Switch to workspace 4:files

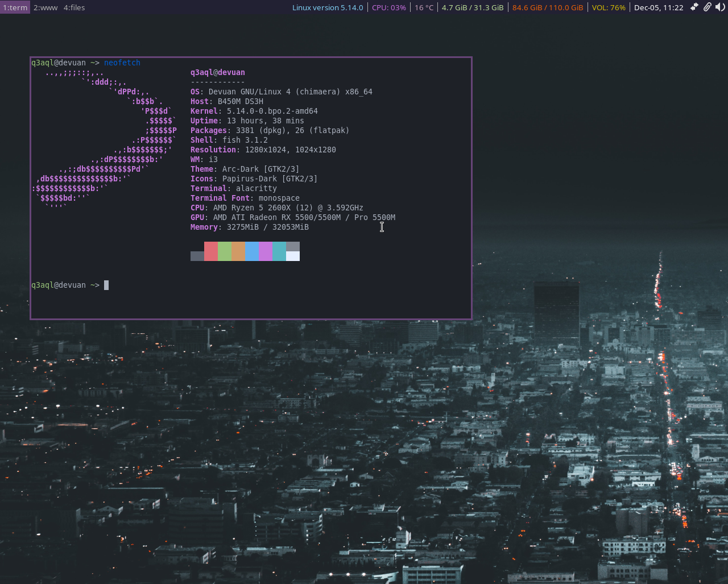pyautogui.click(x=75, y=7)
